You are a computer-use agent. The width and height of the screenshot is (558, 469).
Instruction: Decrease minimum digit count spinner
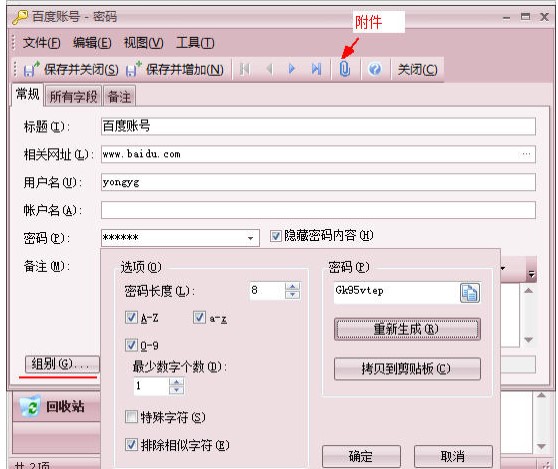(x=177, y=390)
